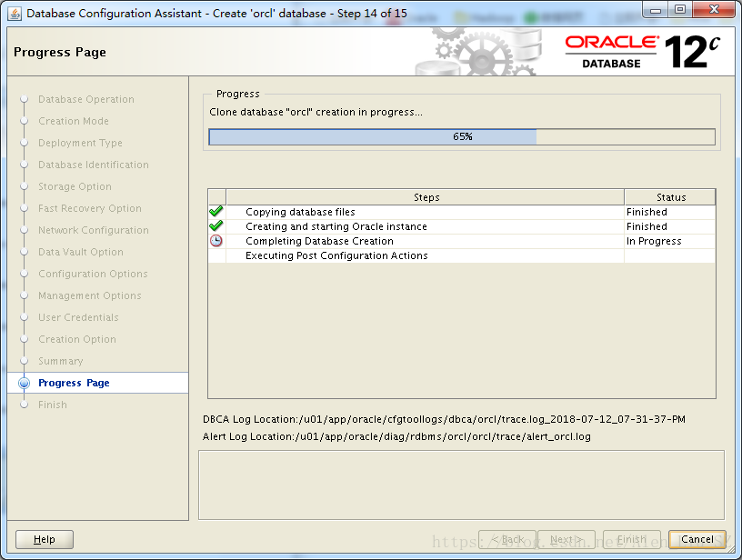Image resolution: width=742 pixels, height=560 pixels.
Task: Select Database Operation step in sidebar
Action: click(x=86, y=99)
